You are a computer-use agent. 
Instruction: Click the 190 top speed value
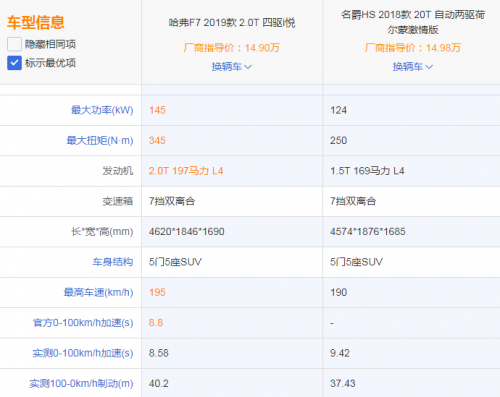[338, 292]
